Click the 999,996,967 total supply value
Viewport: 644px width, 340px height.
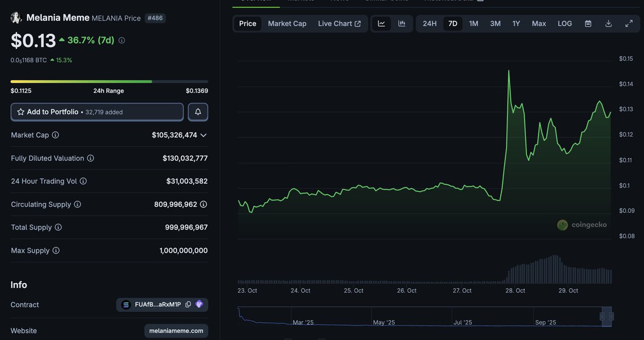(186, 227)
